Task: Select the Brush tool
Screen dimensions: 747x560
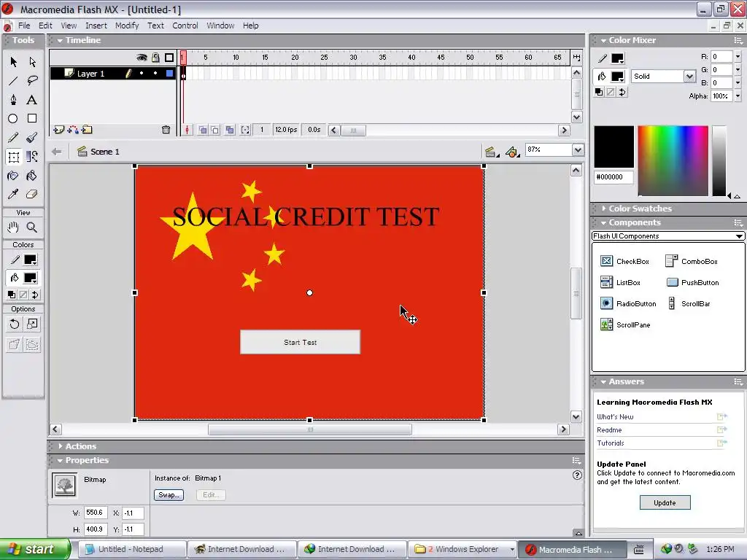Action: (x=32, y=138)
